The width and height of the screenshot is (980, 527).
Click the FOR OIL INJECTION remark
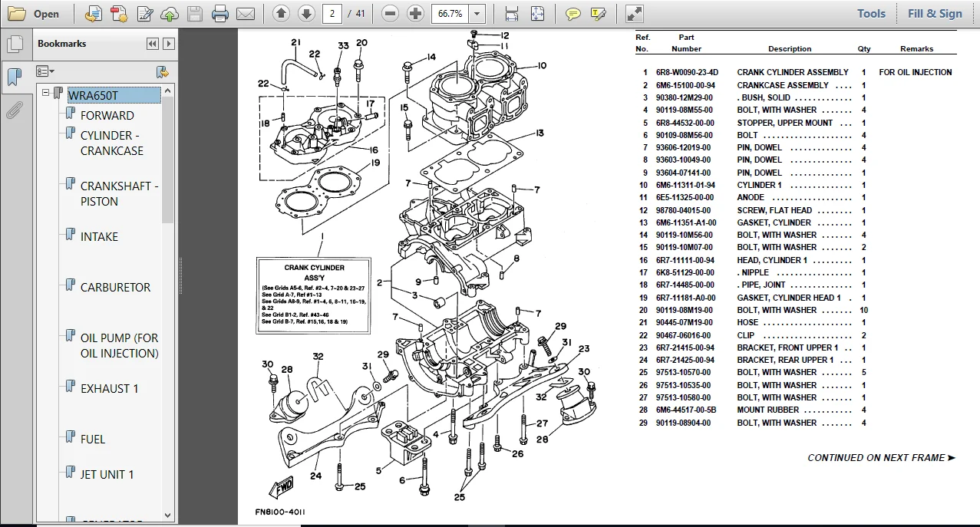(915, 72)
